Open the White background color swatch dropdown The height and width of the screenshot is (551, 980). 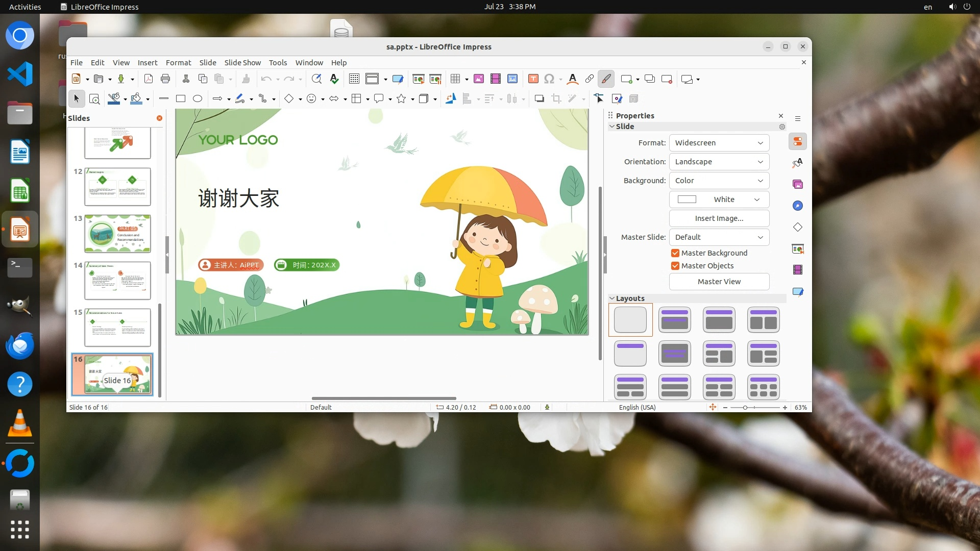pos(719,199)
